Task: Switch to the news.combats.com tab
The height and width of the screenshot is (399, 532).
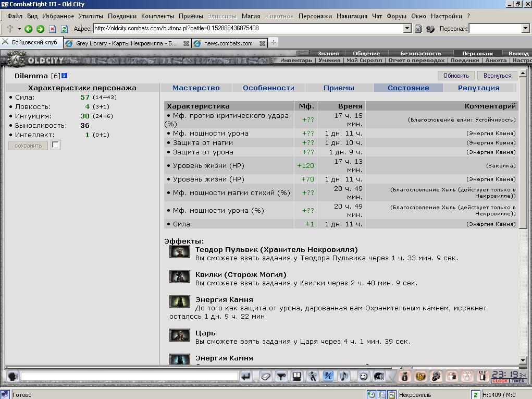Action: (229, 43)
